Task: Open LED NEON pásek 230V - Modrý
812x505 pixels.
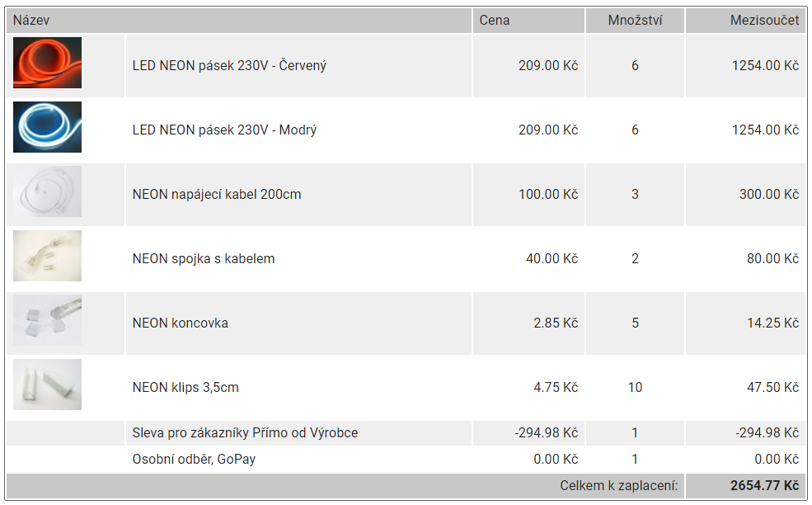Action: [224, 130]
